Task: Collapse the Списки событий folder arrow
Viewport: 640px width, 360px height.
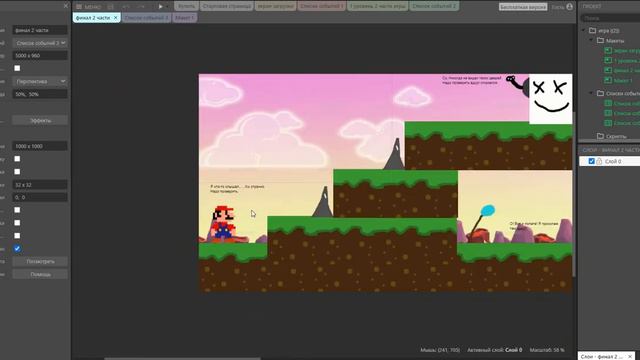Action: pyautogui.click(x=591, y=93)
